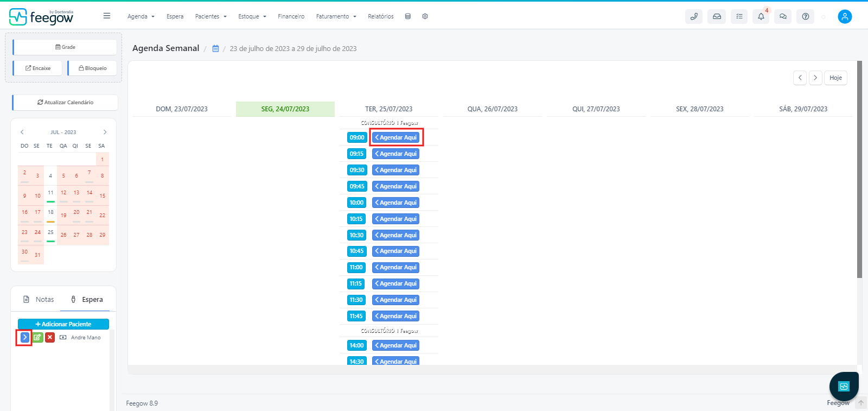The width and height of the screenshot is (868, 411).
Task: Click the Encaixe button
Action: (38, 68)
